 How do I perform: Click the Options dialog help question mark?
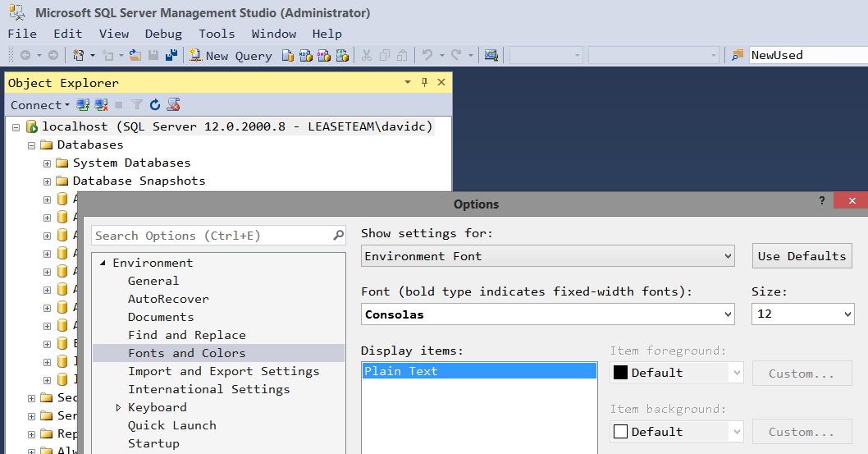coord(822,200)
